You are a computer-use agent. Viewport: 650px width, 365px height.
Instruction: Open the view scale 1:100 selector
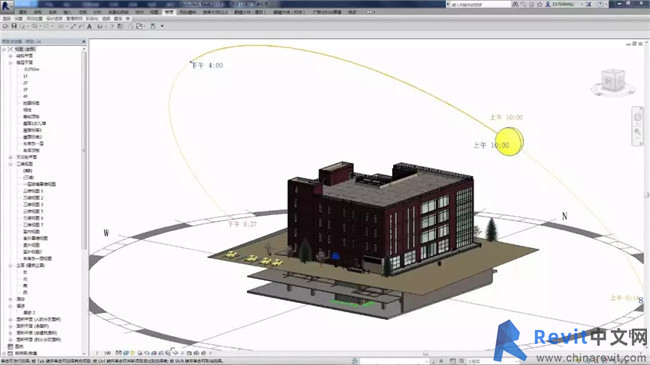104,353
